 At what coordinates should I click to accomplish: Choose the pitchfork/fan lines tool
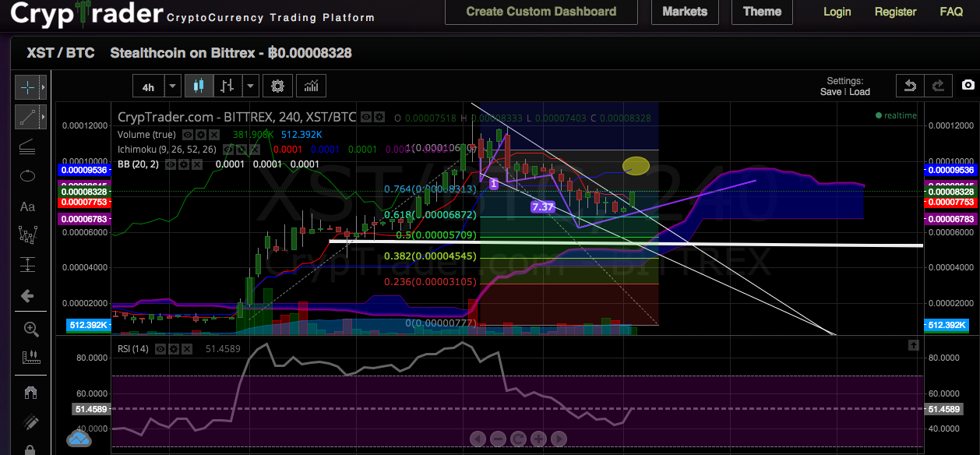pos(27,146)
